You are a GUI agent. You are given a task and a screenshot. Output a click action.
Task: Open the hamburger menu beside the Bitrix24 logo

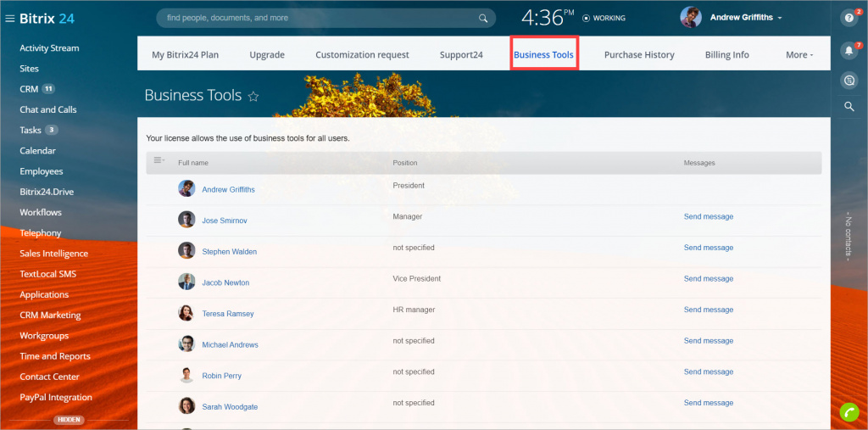coord(9,19)
